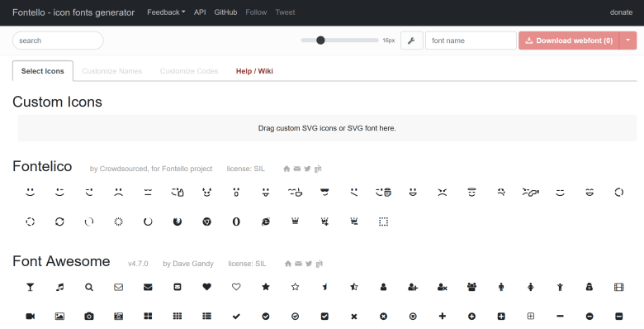Select the devil face emoticon icon
Viewport: 644px width, 329px height.
[x=207, y=192]
